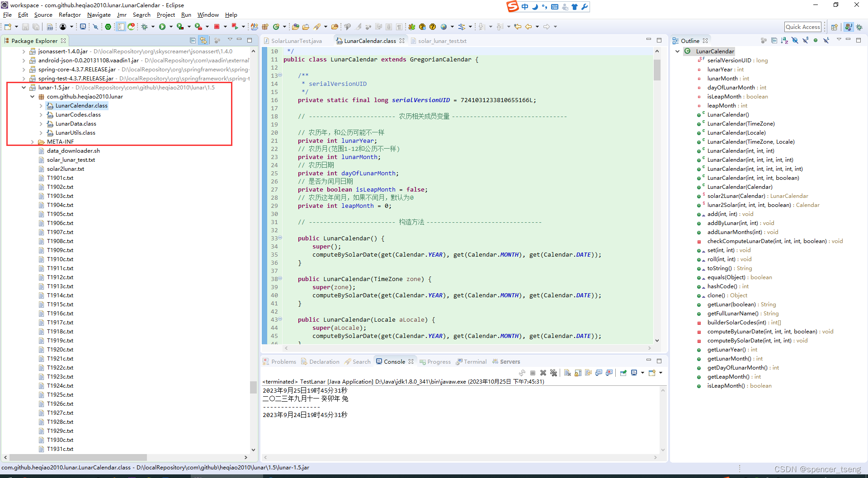Maximize the Console view panel
This screenshot has width=868, height=478.
659,361
